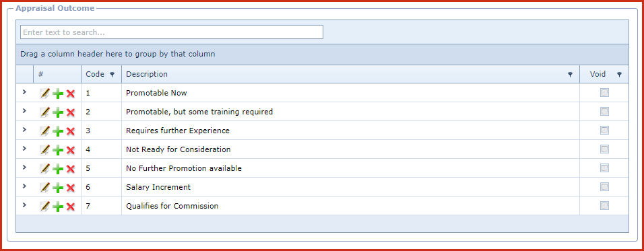Delete the Not Ready for Consideration row
Image resolution: width=644 pixels, height=251 pixels.
tap(71, 150)
